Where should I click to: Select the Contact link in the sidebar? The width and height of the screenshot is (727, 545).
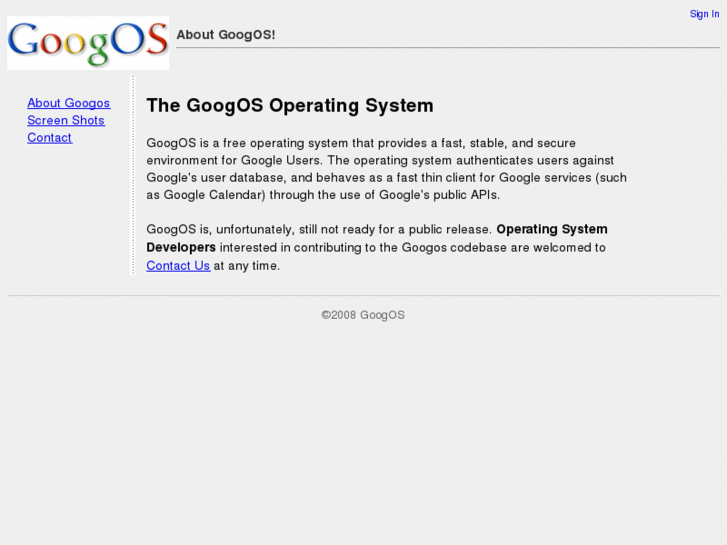[50, 137]
